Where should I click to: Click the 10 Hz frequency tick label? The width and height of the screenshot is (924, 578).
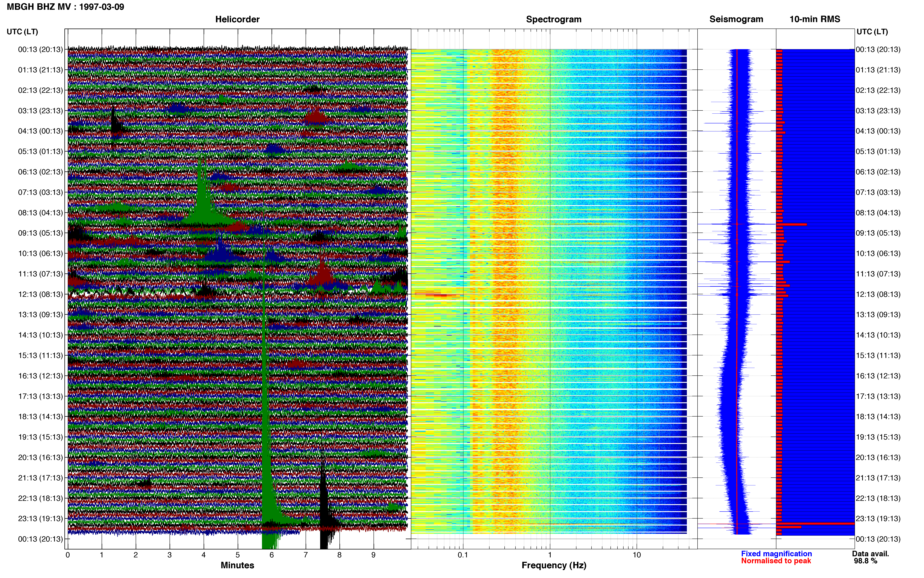[x=637, y=555]
